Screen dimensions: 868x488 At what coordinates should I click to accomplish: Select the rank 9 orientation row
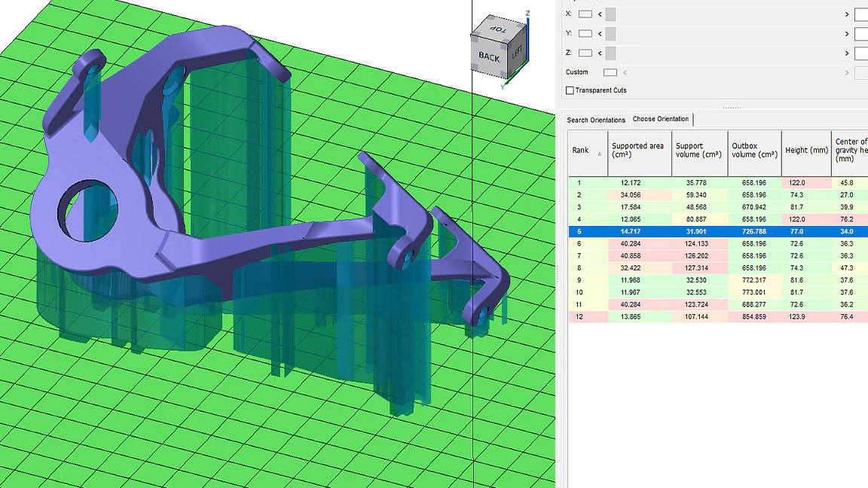(718, 280)
